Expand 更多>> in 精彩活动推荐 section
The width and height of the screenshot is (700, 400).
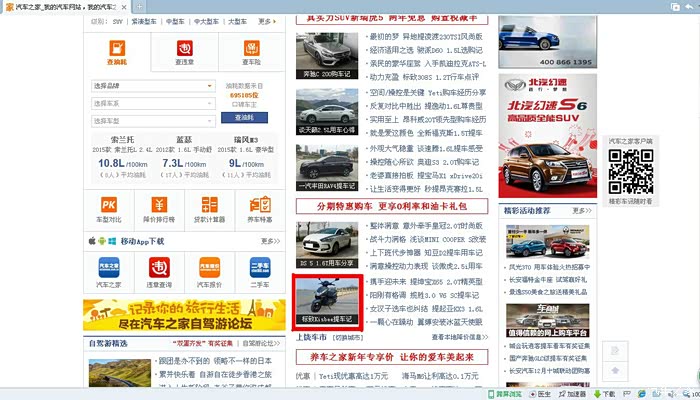tap(582, 210)
